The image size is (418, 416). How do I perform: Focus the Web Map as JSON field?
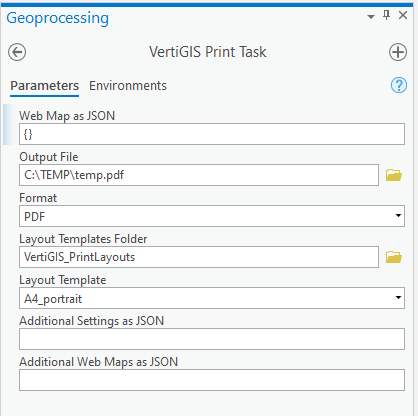[212, 134]
